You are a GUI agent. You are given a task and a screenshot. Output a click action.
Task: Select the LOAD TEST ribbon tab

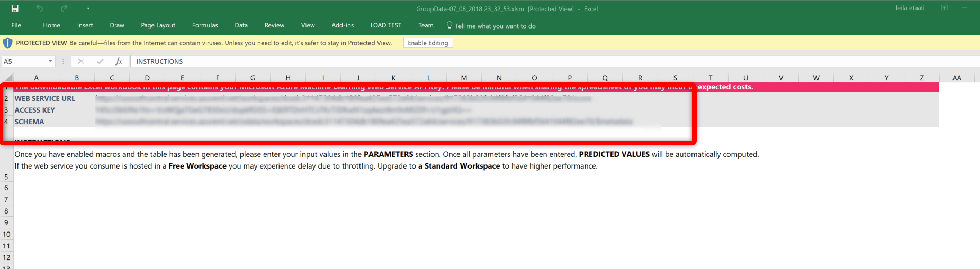[385, 25]
